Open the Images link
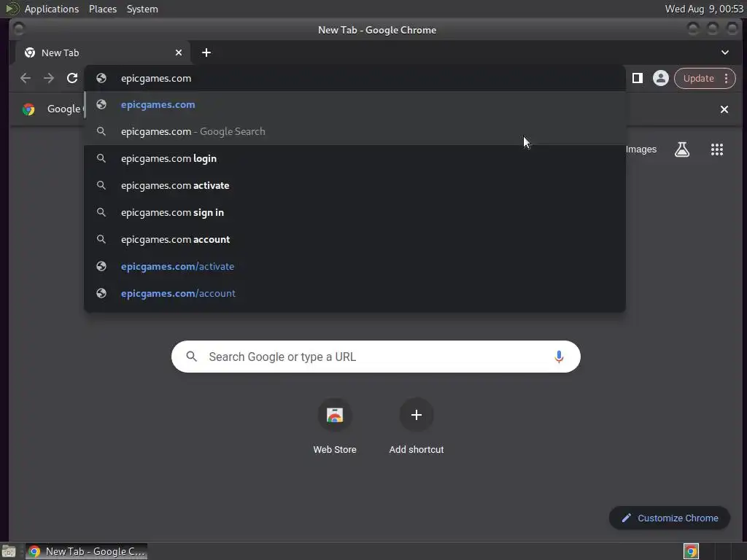747x560 pixels. [640, 149]
